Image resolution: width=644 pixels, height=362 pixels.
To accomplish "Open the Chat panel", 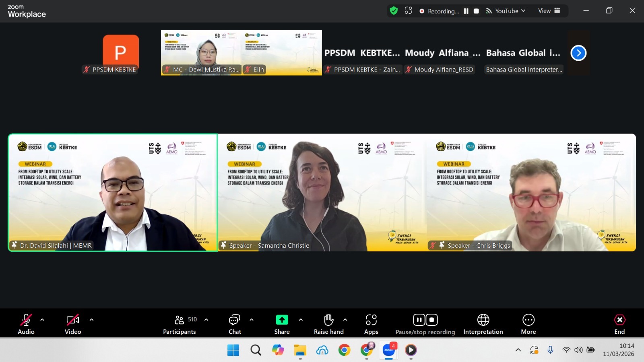I will pos(235,324).
